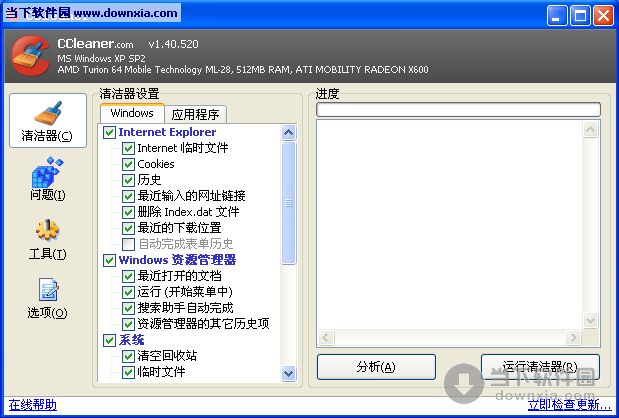Switch to the 应用程序 tab
619x418 pixels.
click(x=195, y=114)
